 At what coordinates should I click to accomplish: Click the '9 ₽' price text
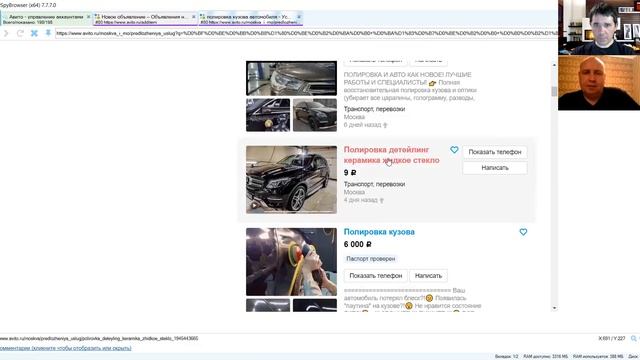350,173
